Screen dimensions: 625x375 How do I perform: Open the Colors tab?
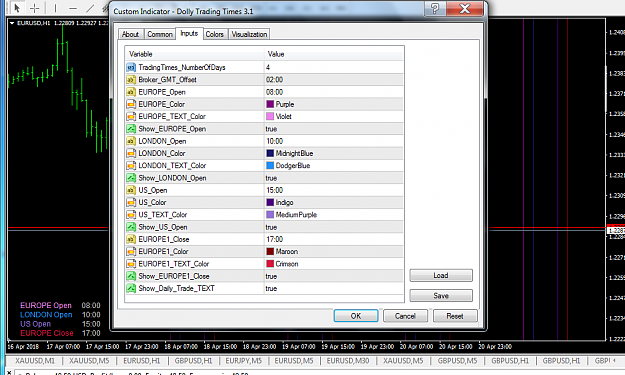pos(214,34)
